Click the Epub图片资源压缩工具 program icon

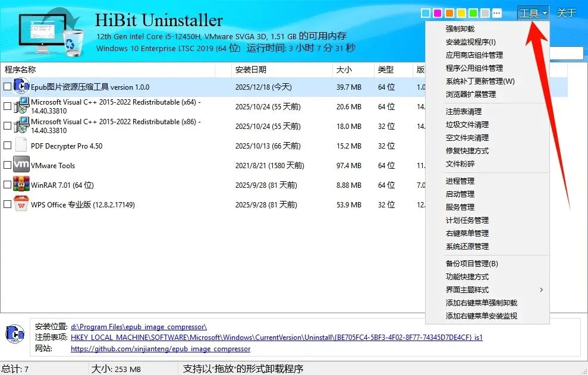tap(21, 87)
